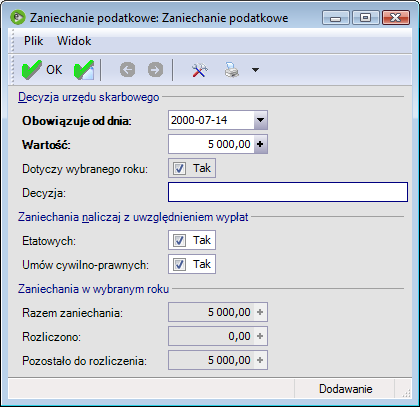
Task: Minimize the Zaniechanie podatkowe window
Action: pos(336,18)
